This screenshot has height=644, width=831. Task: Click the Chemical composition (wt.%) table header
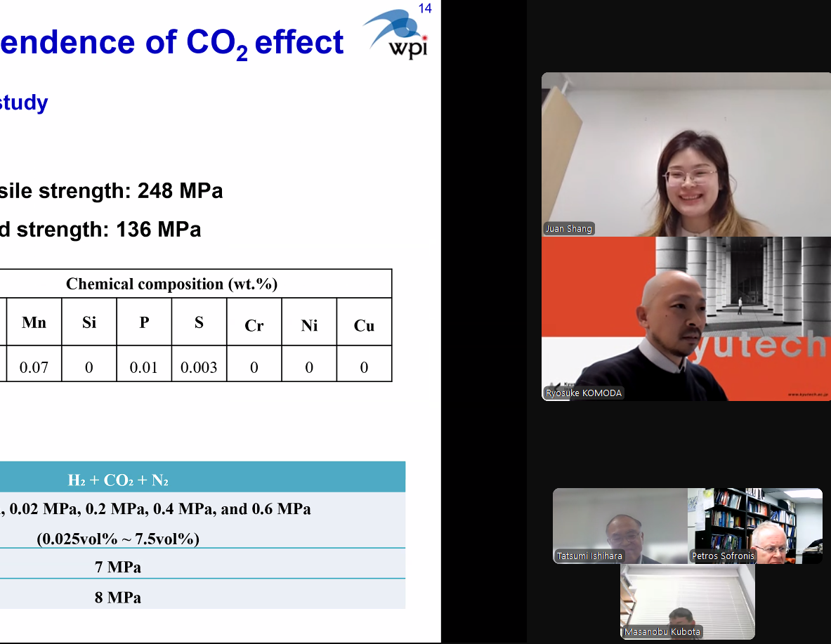point(172,284)
